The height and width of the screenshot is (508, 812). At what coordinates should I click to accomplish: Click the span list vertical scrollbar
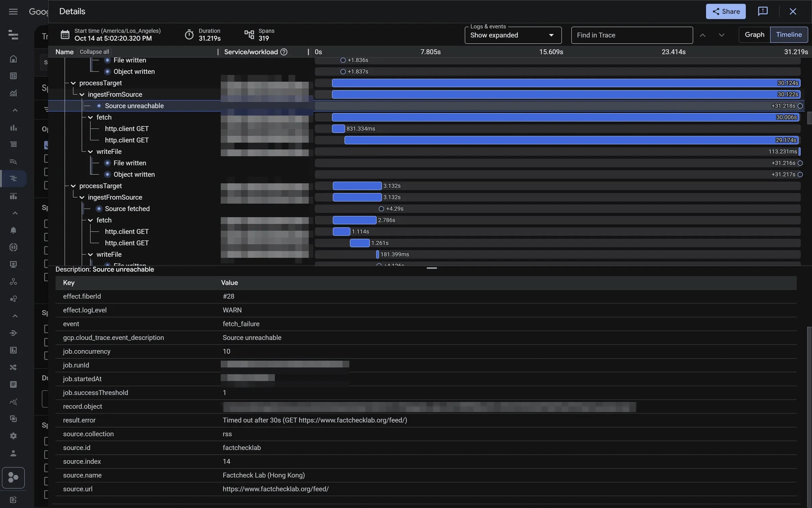809,118
